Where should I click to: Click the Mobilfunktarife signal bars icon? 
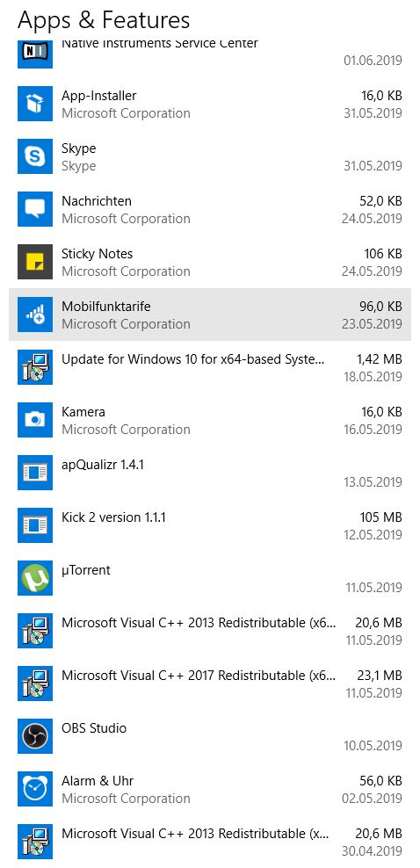coord(35,315)
